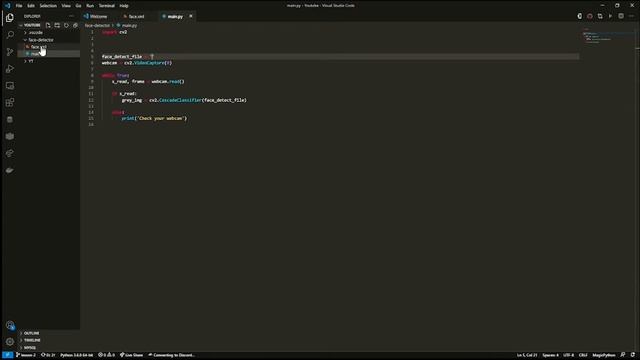Change language mode MagicPython
640x360 pixels.
(x=604, y=355)
